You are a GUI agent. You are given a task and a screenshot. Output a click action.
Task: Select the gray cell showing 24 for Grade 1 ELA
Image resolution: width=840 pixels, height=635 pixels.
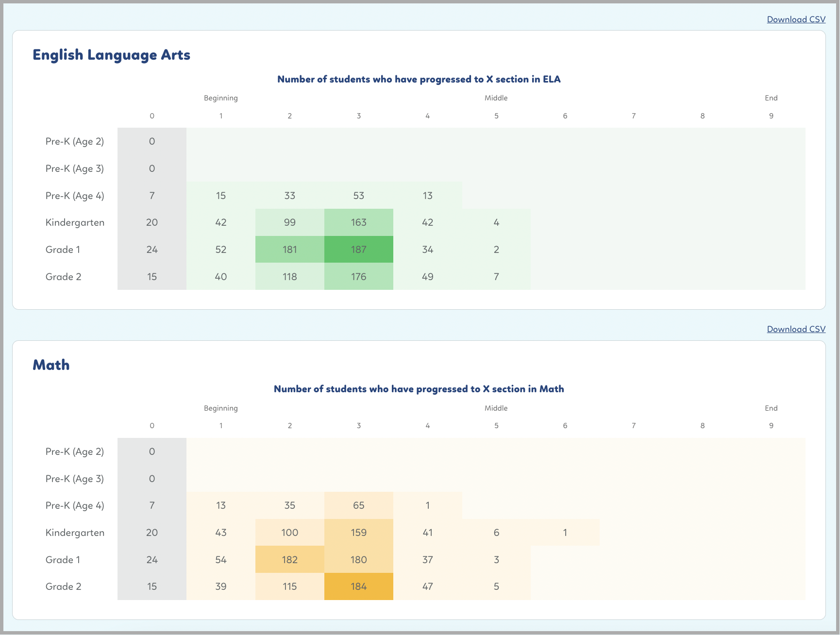pyautogui.click(x=152, y=249)
